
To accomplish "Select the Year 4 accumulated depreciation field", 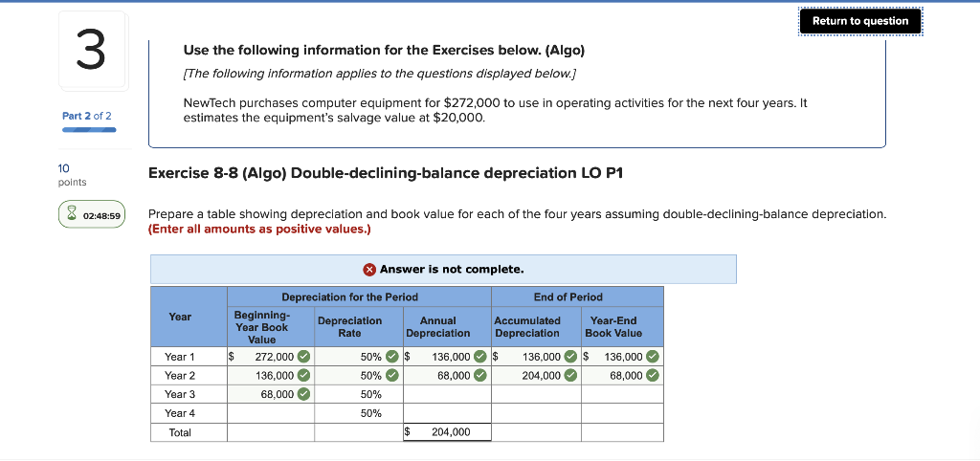I will coord(537,413).
